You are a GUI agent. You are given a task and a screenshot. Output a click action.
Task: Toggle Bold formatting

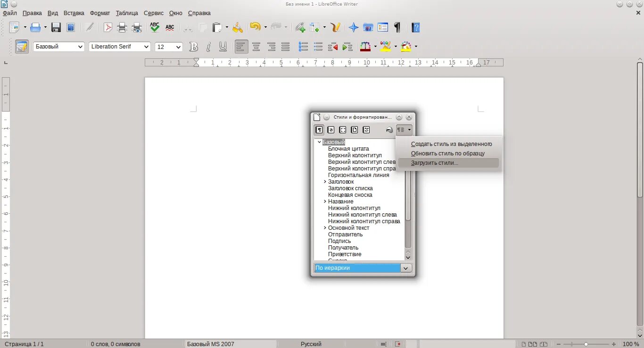194,47
